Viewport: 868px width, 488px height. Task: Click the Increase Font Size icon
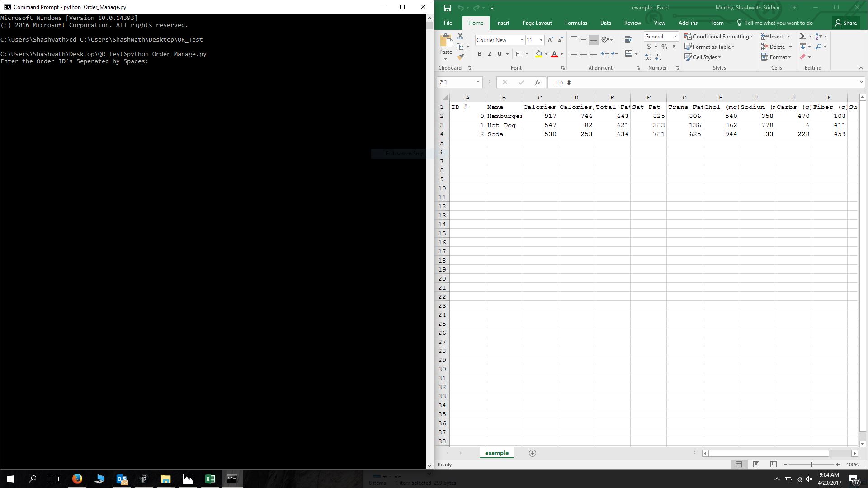pyautogui.click(x=550, y=40)
